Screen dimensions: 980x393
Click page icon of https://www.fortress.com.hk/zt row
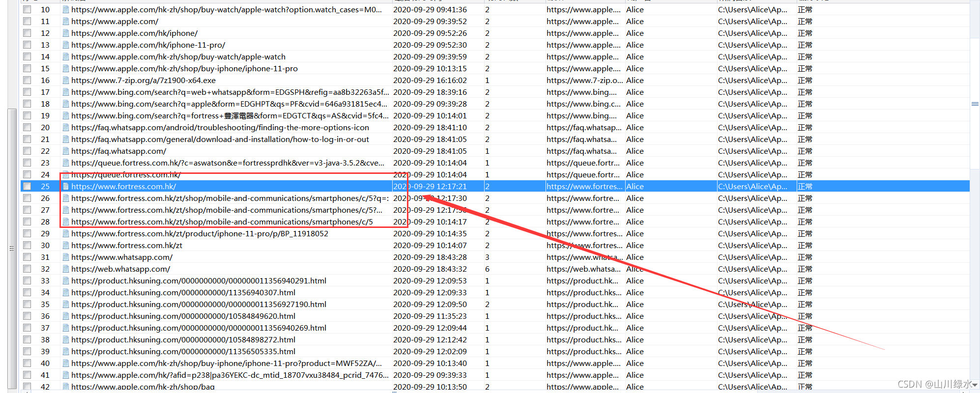coord(65,245)
